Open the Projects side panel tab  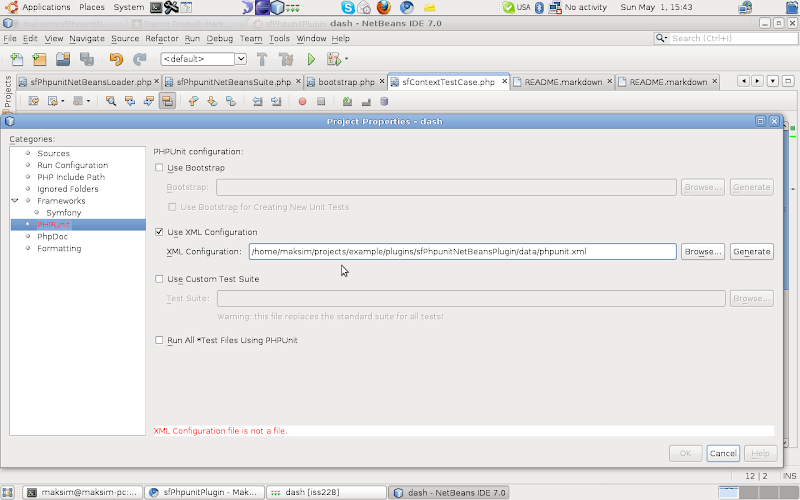8,92
